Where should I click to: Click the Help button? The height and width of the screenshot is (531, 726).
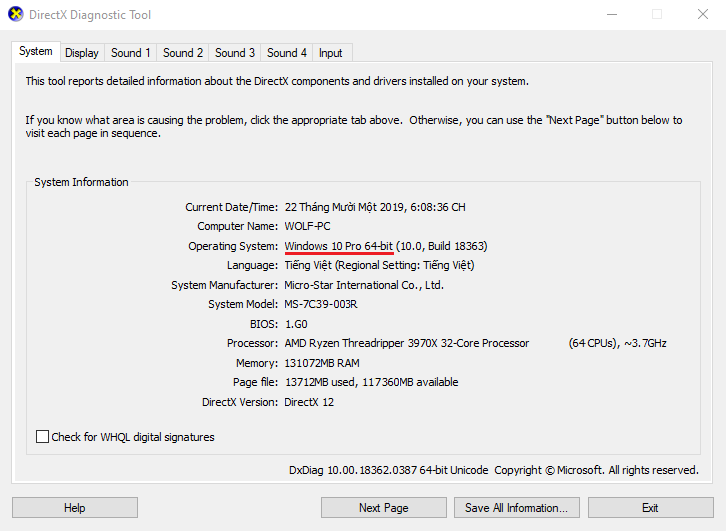pos(75,508)
